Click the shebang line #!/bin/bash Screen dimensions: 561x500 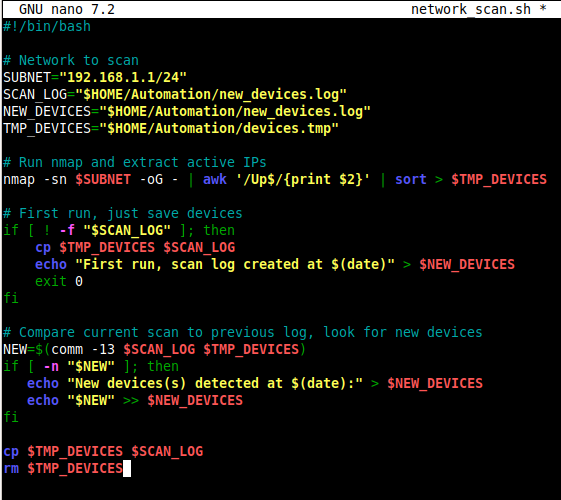pyautogui.click(x=47, y=26)
